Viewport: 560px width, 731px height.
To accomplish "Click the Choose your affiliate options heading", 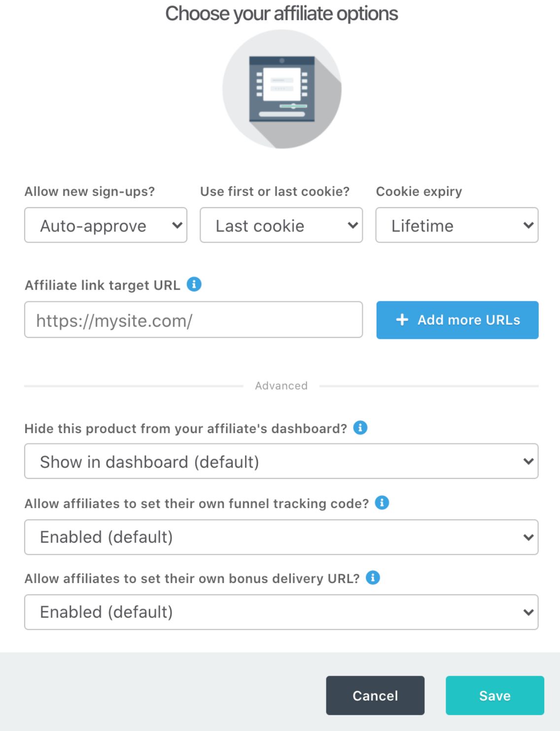I will (x=281, y=14).
